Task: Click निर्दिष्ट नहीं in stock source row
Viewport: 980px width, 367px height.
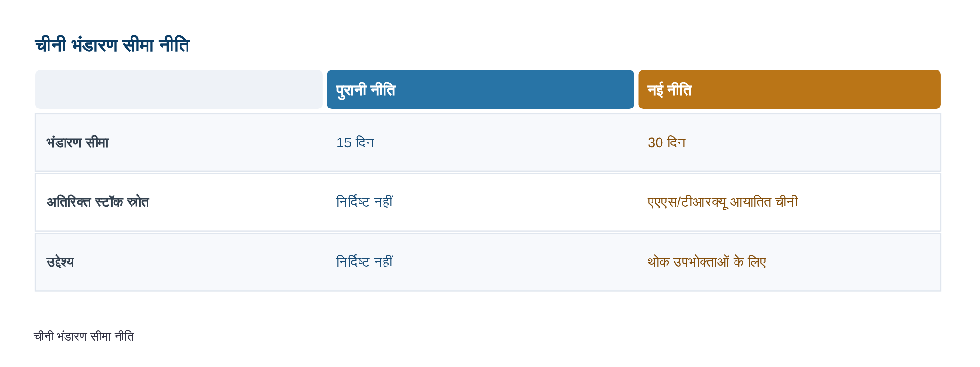Action: [365, 202]
